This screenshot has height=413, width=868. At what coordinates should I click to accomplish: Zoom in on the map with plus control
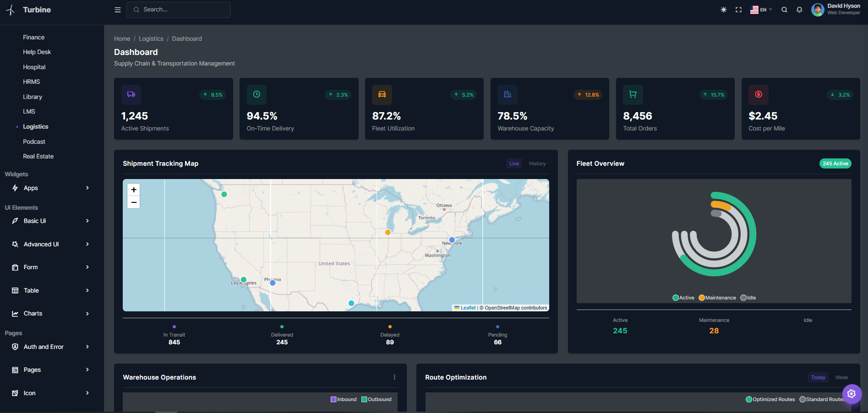pos(133,190)
